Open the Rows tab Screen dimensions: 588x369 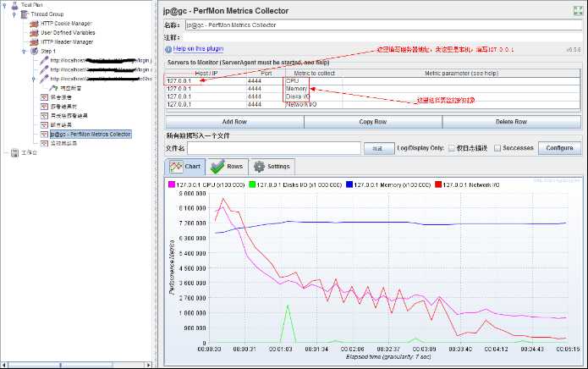(x=227, y=167)
